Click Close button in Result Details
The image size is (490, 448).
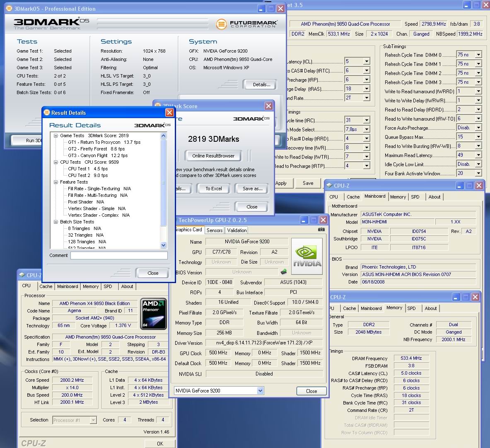pos(153,273)
